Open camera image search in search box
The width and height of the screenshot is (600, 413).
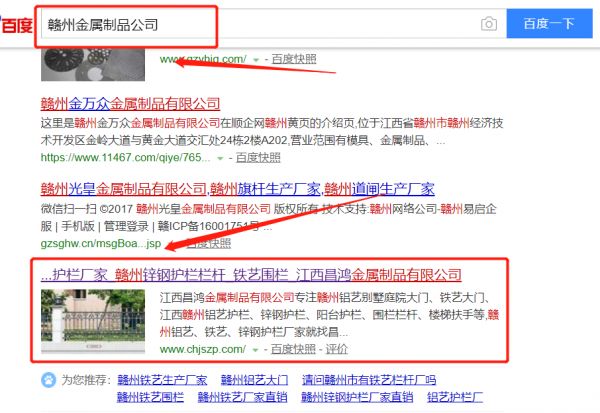tap(488, 23)
